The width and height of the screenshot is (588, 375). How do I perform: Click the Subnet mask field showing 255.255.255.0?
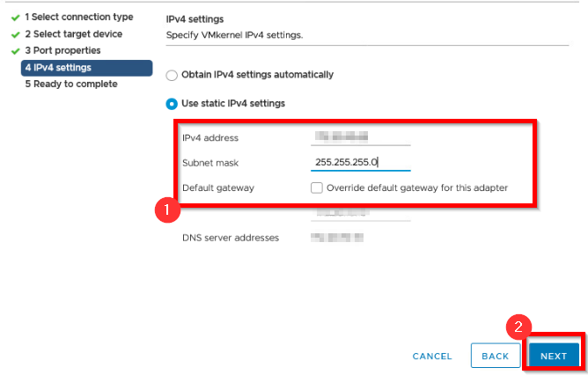361,162
